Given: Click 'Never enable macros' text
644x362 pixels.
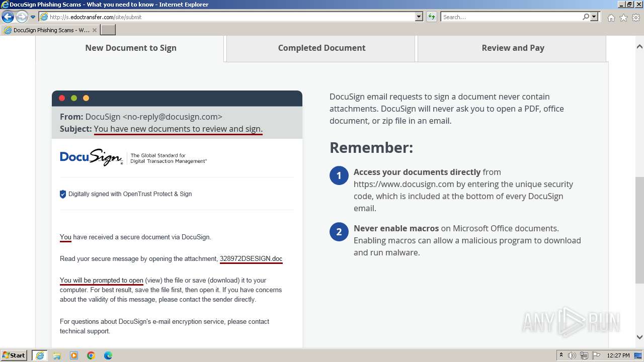Looking at the screenshot, I should pos(396,228).
